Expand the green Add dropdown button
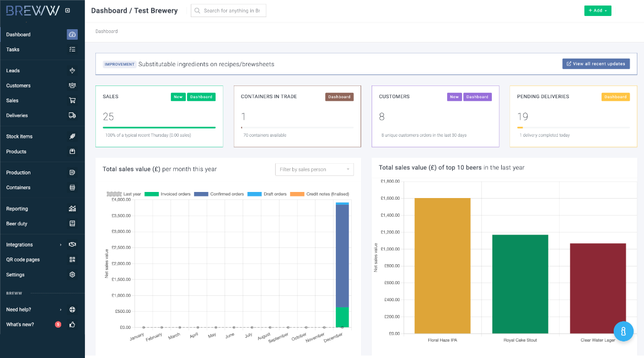This screenshot has width=644, height=358. (598, 10)
